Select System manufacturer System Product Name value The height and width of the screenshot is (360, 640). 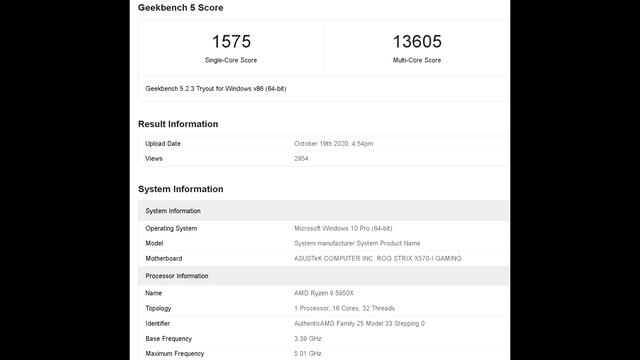357,243
